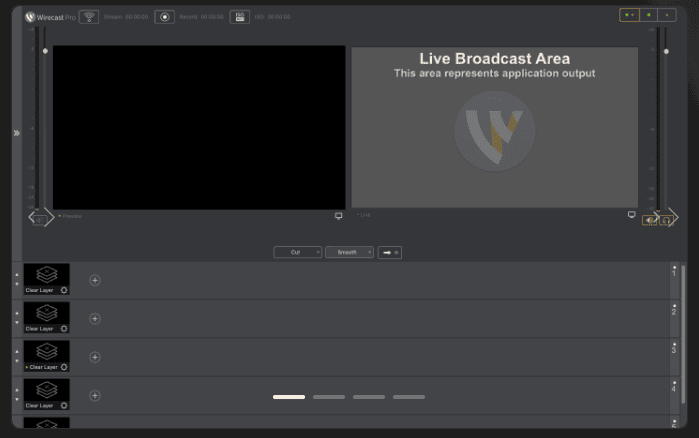
Task: Select Clear Layer shot in layer 1
Action: [47, 279]
